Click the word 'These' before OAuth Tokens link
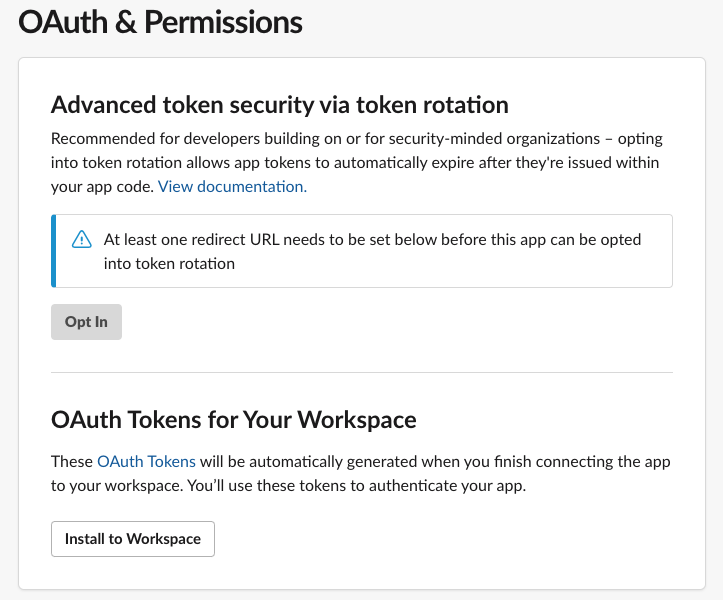Viewport: 723px width, 600px height. 72,461
